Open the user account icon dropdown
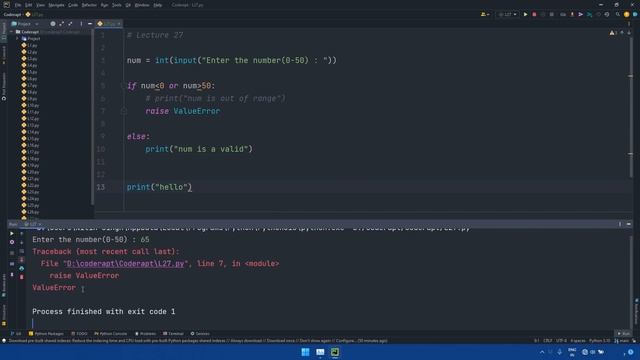The width and height of the screenshot is (640, 360). pos(485,14)
